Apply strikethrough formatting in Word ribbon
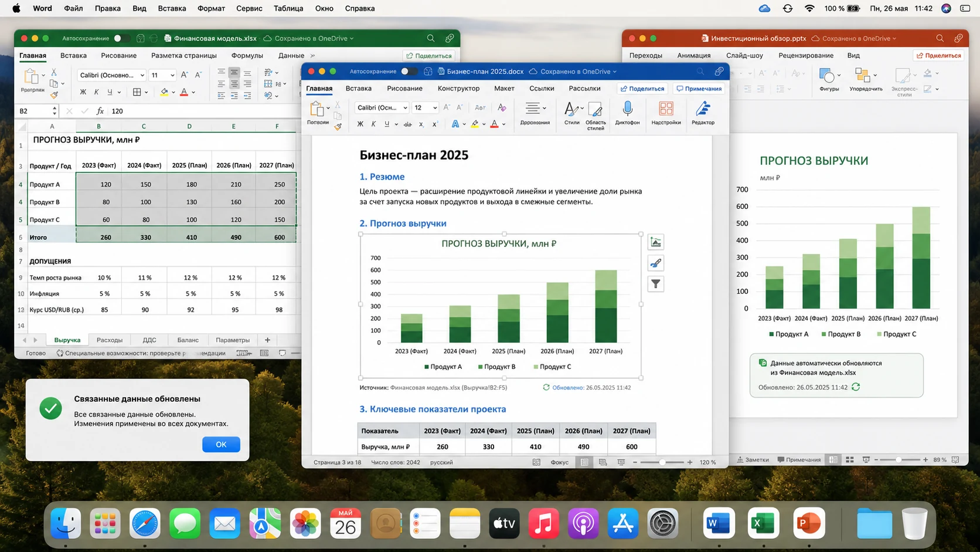The height and width of the screenshot is (552, 980). click(408, 124)
